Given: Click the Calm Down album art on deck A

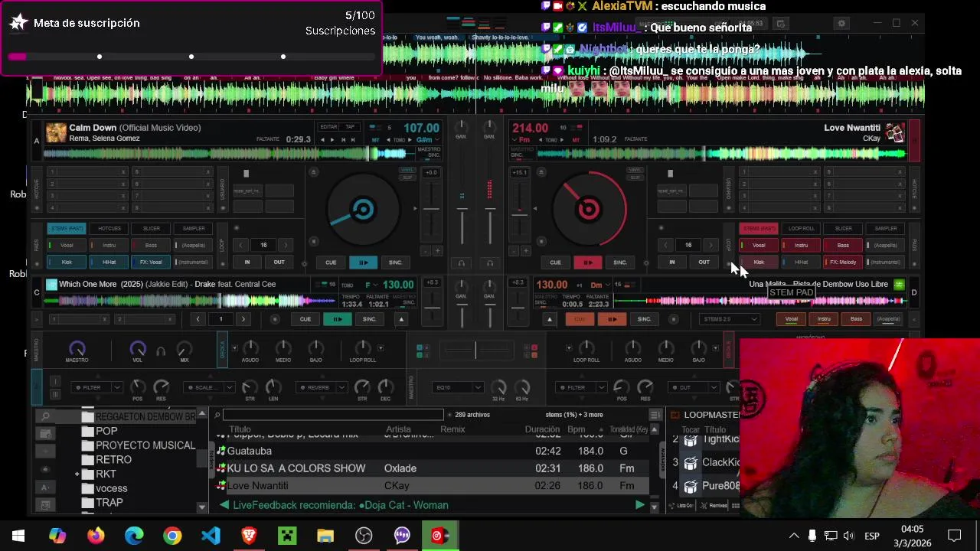Looking at the screenshot, I should [56, 133].
